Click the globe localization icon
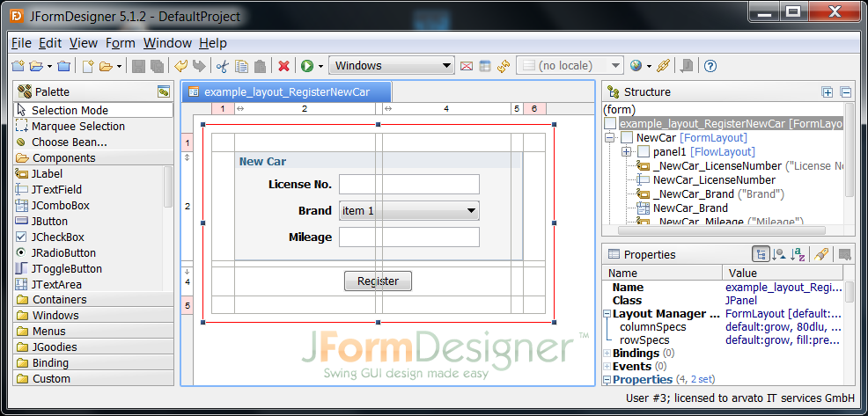Image resolution: width=868 pixels, height=416 pixels. tap(636, 66)
